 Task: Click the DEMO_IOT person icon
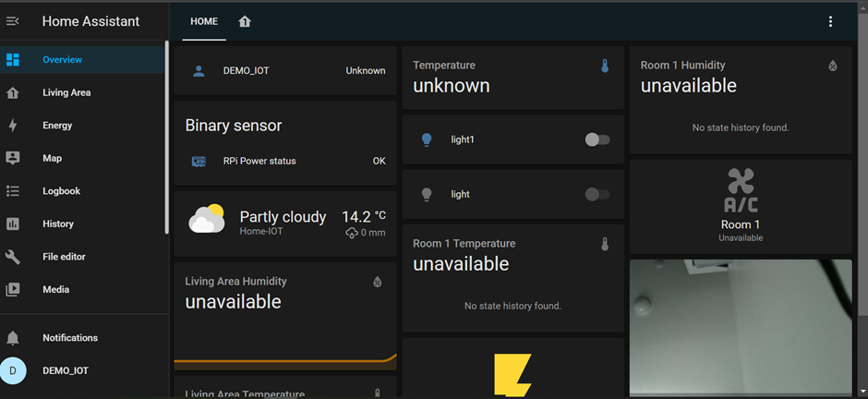point(199,71)
